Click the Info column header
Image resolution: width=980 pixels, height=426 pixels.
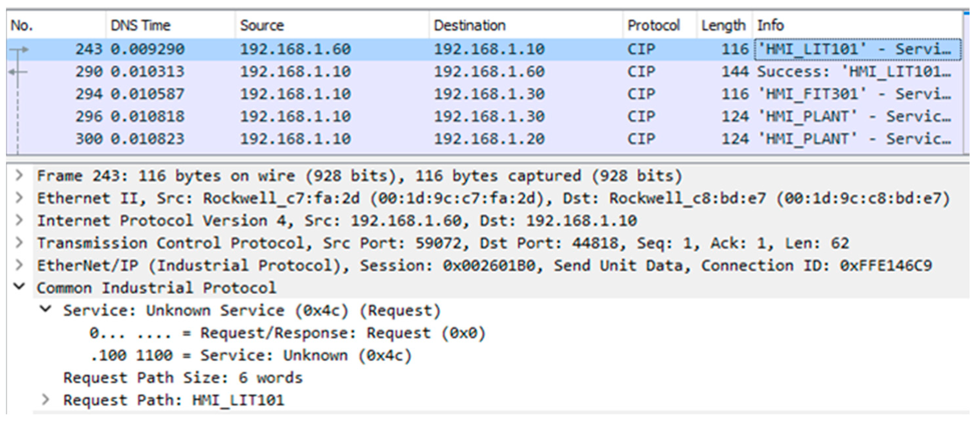click(771, 26)
